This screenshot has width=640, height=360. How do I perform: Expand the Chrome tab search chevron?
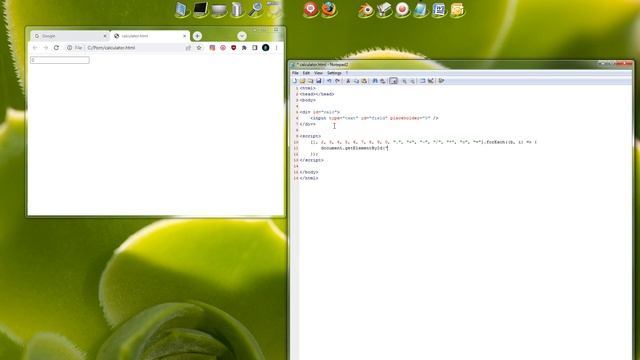[242, 36]
